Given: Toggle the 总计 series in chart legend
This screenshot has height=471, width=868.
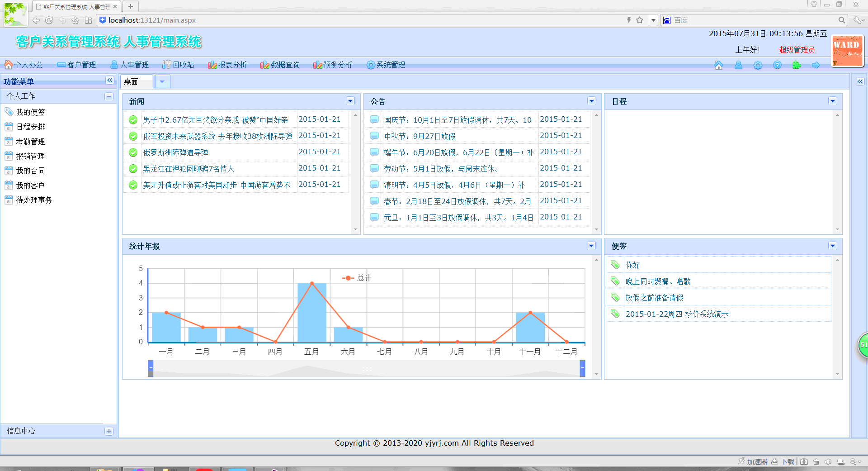Looking at the screenshot, I should pyautogui.click(x=357, y=278).
